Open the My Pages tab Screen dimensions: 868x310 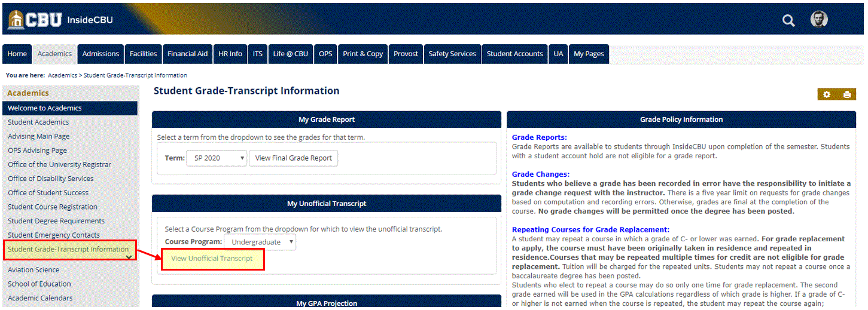tap(589, 54)
